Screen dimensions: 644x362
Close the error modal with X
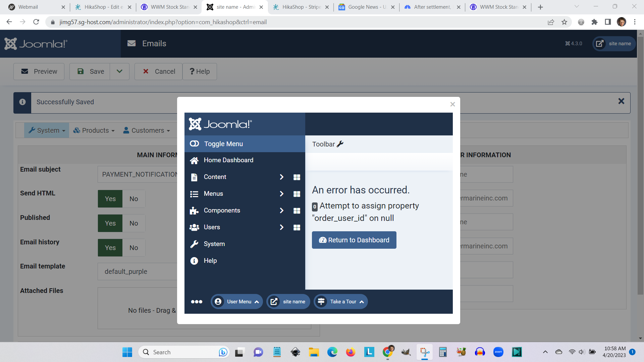coord(452,104)
